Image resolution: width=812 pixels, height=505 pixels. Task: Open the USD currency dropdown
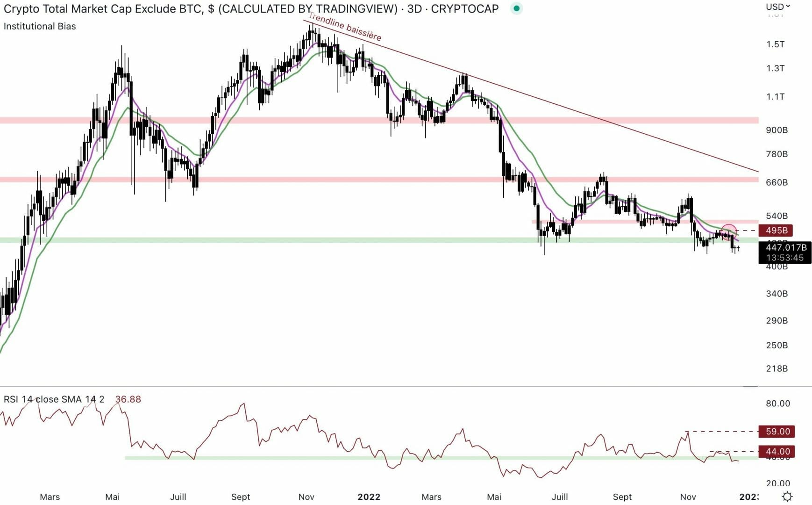pos(777,7)
